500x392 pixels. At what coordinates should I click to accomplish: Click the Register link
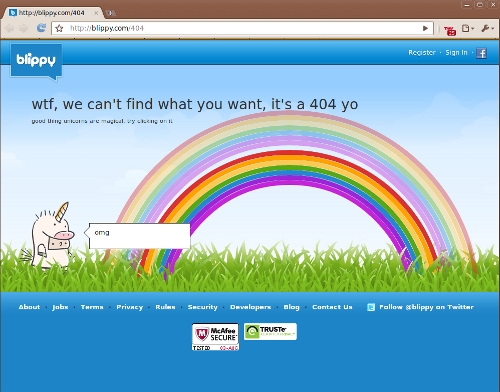[422, 53]
